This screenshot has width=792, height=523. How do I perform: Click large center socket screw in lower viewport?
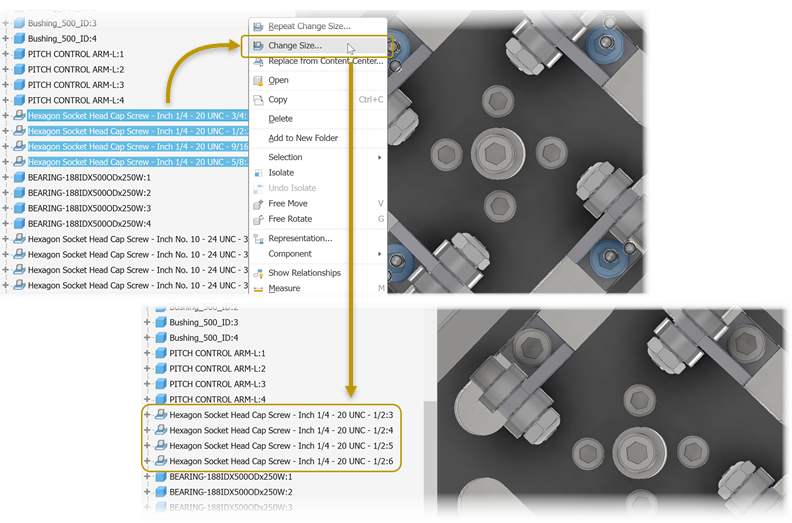[x=639, y=452]
